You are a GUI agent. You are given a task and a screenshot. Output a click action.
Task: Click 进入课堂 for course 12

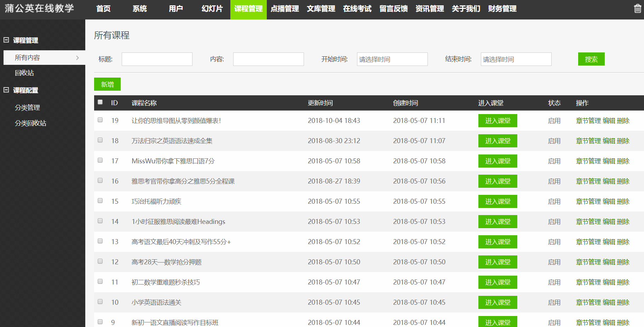coord(498,262)
